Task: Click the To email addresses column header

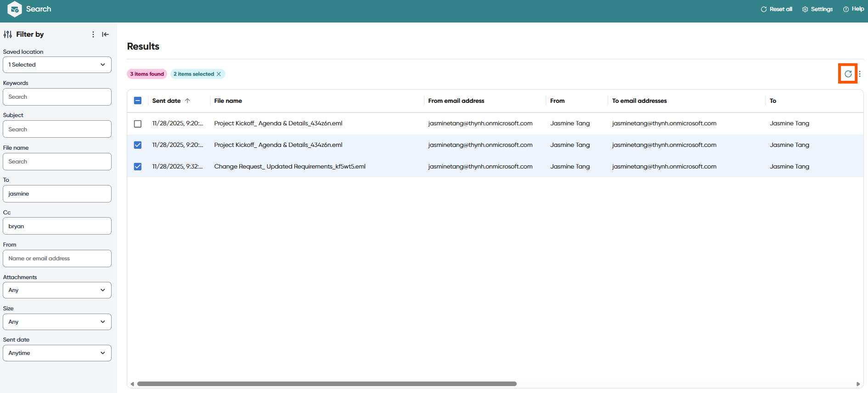Action: click(x=639, y=101)
